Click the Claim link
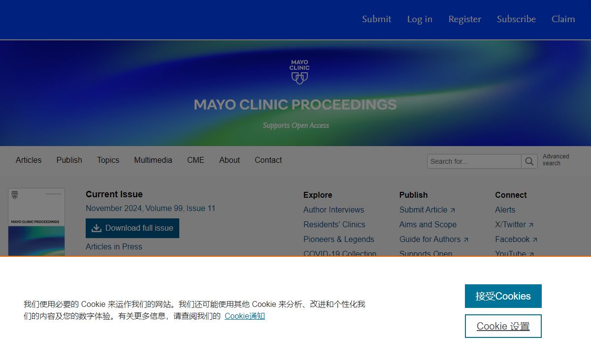 (563, 19)
